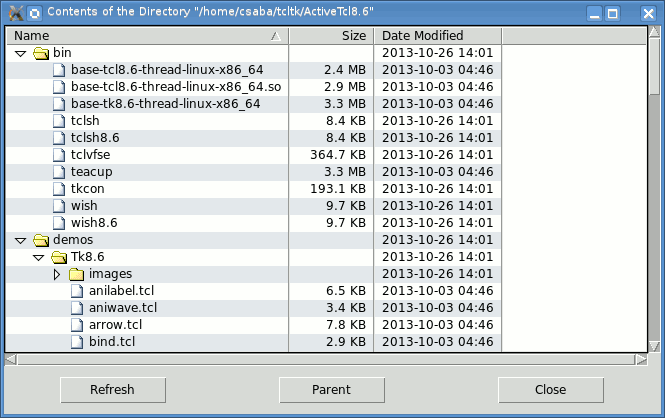Viewport: 665px width, 418px height.
Task: Click the size value '7.8 KB'
Action: [346, 325]
